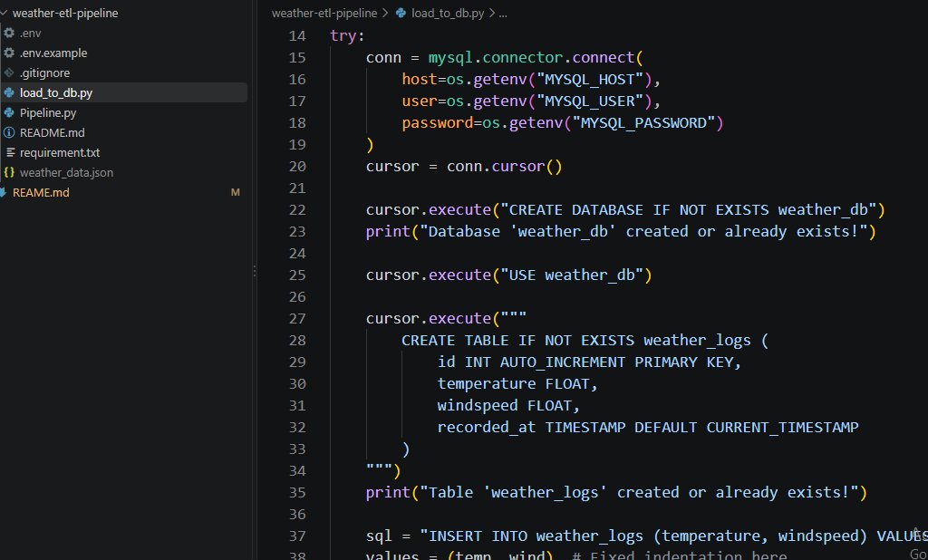Click the "USE weather_db" string
This screenshot has width=928, height=560.
click(572, 275)
